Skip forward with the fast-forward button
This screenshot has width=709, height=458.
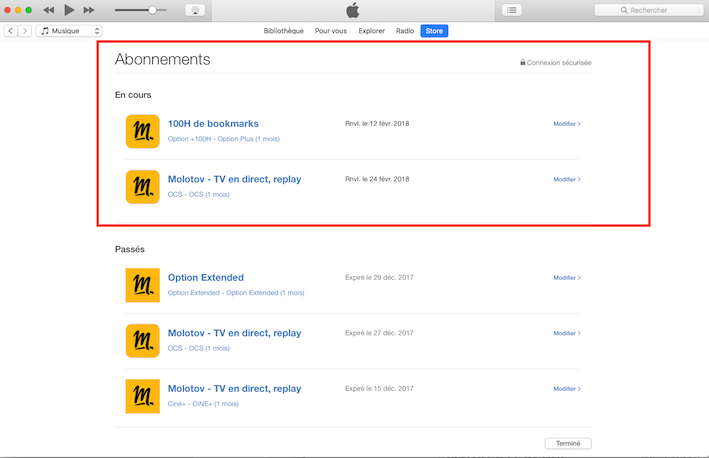pos(89,10)
